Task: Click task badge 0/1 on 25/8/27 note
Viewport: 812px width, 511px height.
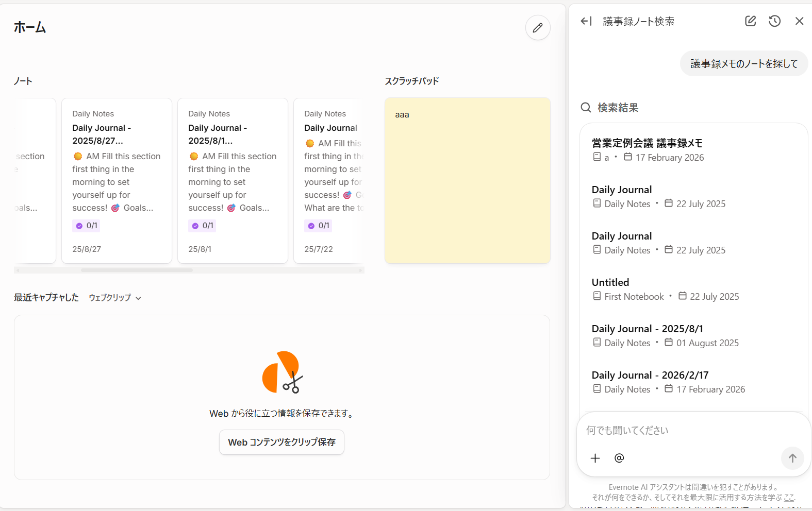Action: (x=87, y=226)
